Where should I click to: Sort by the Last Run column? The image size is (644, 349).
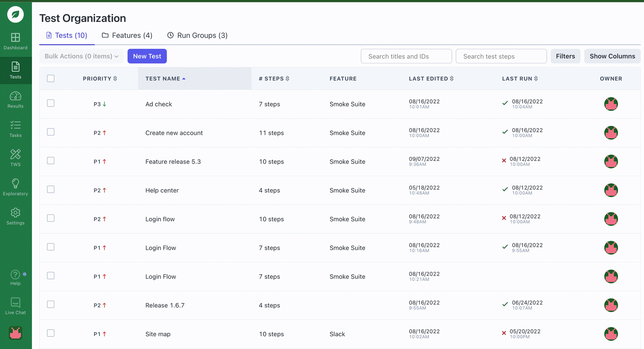click(x=520, y=78)
